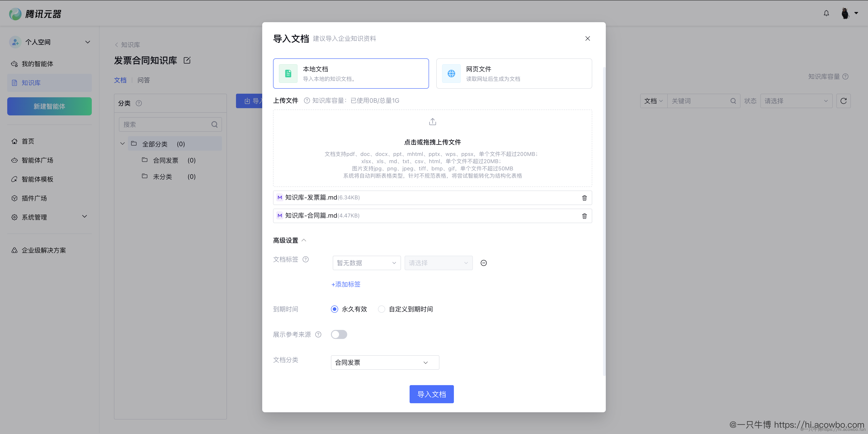
Task: Collapse the 全部分类 tree node
Action: point(122,143)
